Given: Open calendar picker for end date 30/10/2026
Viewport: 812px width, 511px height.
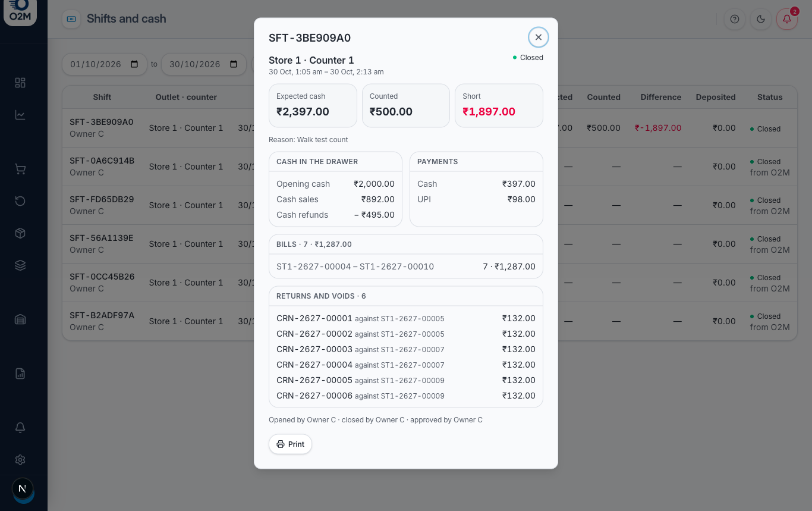Looking at the screenshot, I should tap(234, 64).
